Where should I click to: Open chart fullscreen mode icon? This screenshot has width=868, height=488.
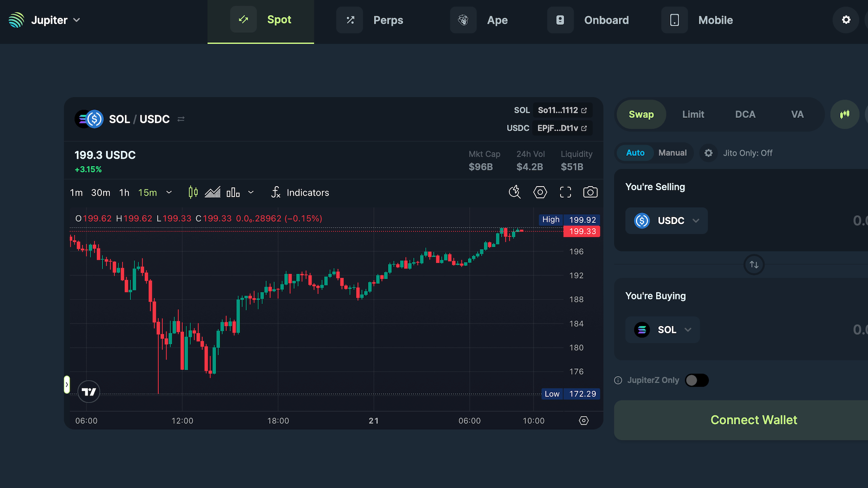point(565,192)
